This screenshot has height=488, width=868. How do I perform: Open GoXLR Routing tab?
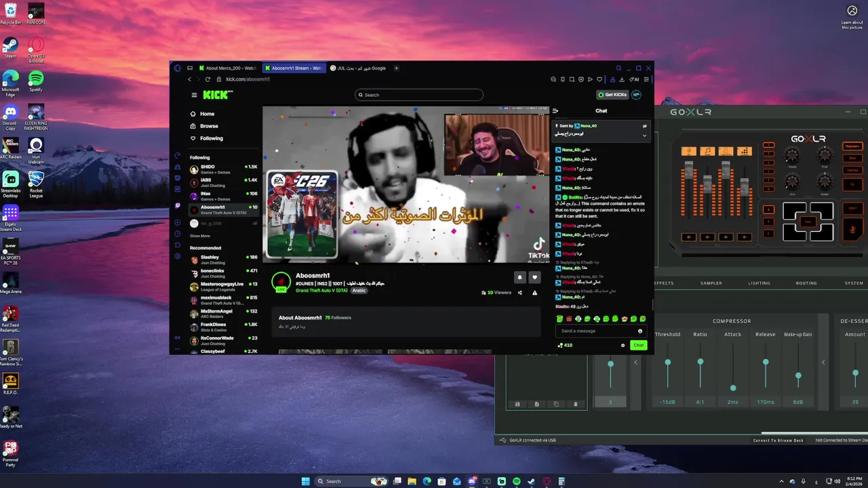tap(806, 283)
